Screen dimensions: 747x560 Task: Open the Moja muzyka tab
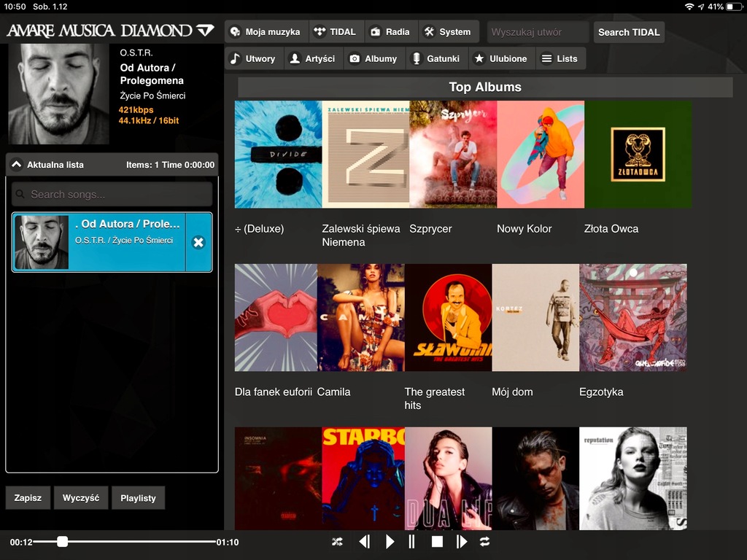(x=266, y=32)
